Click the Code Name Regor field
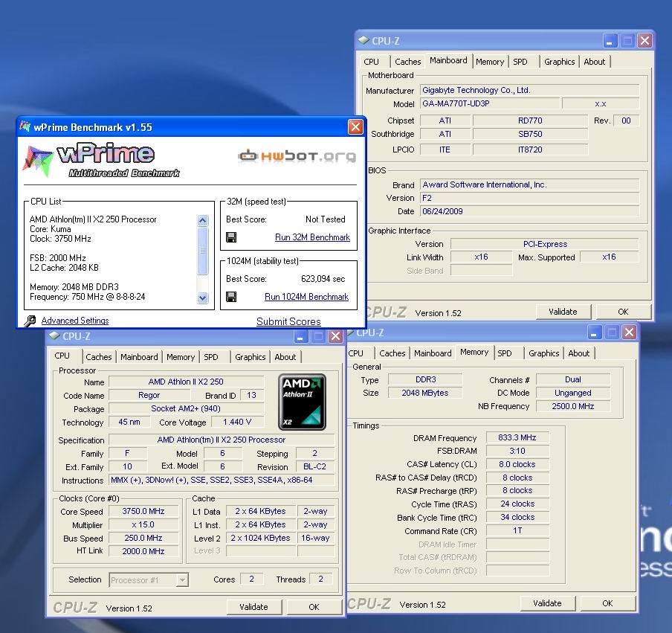The image size is (672, 633). click(149, 395)
